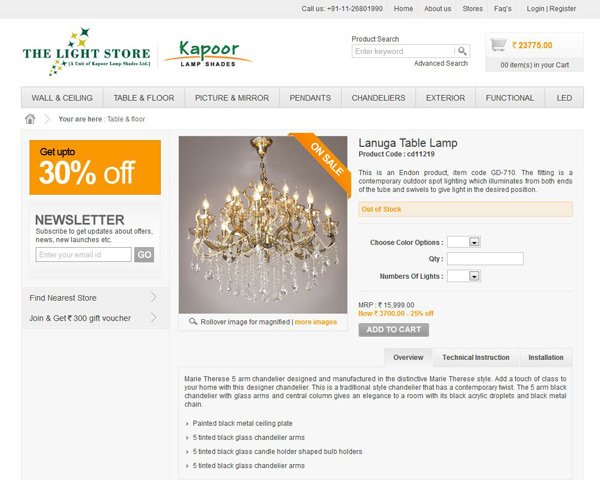Click the Kapoor Lamp Shades logo
The image size is (600, 480).
[208, 54]
